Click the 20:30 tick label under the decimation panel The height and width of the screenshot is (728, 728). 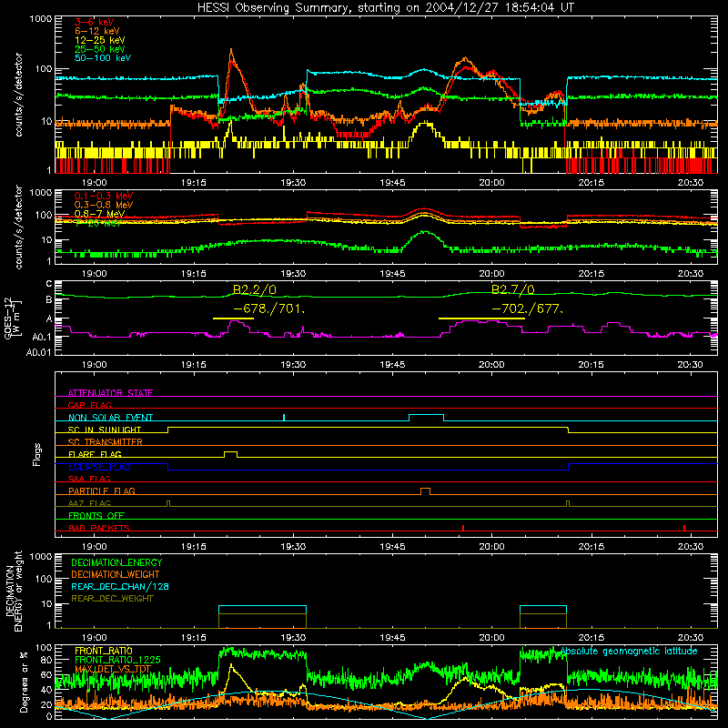691,638
